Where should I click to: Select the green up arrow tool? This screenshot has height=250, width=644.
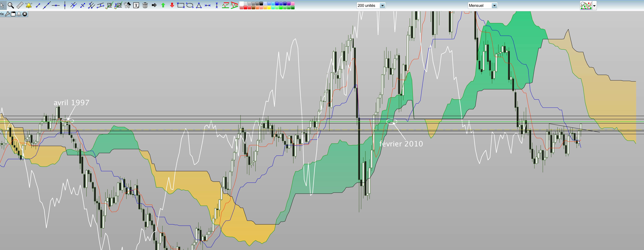click(x=163, y=5)
